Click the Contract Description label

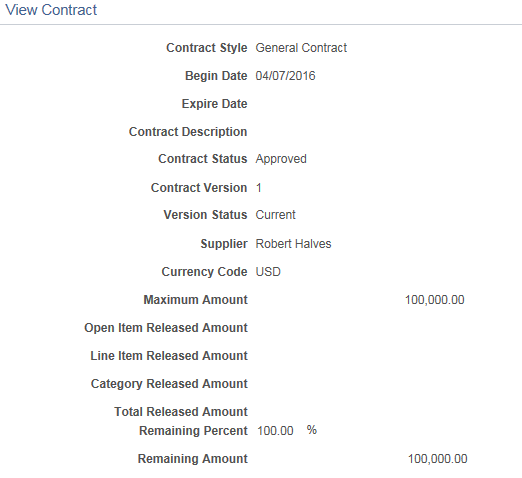188,132
